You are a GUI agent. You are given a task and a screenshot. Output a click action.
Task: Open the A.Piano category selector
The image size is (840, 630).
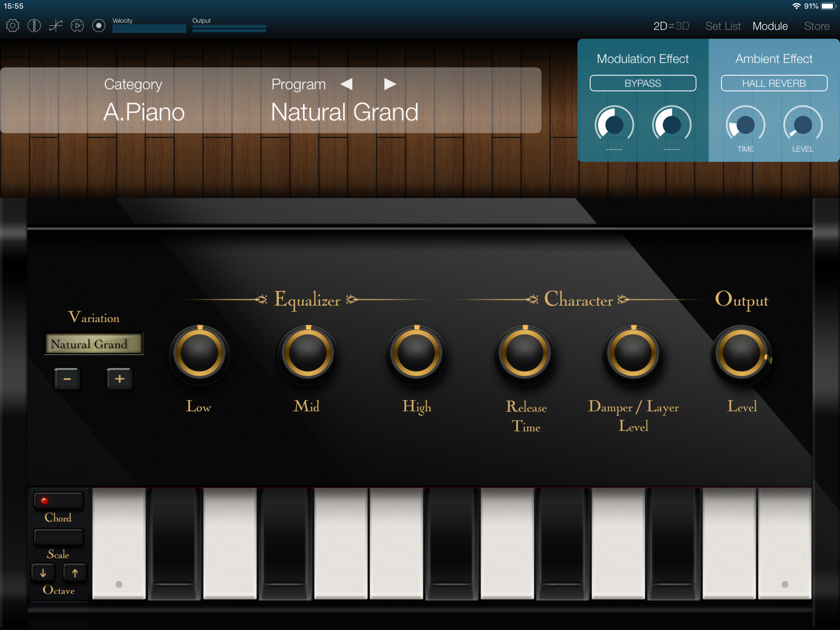pos(144,112)
